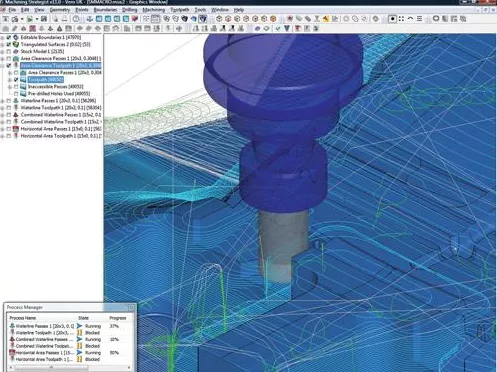Check the Inaccessible Passes checkbox

click(16, 87)
